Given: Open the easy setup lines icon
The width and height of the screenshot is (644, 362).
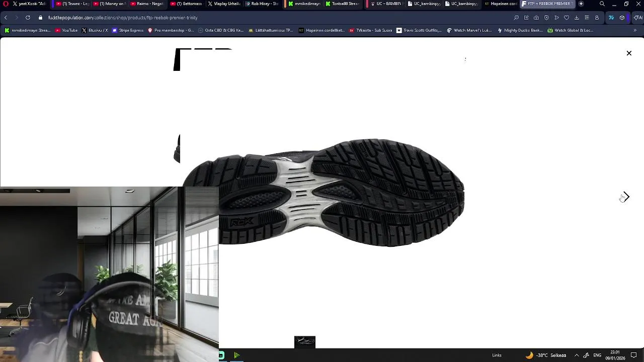Looking at the screenshot, I should [x=587, y=18].
